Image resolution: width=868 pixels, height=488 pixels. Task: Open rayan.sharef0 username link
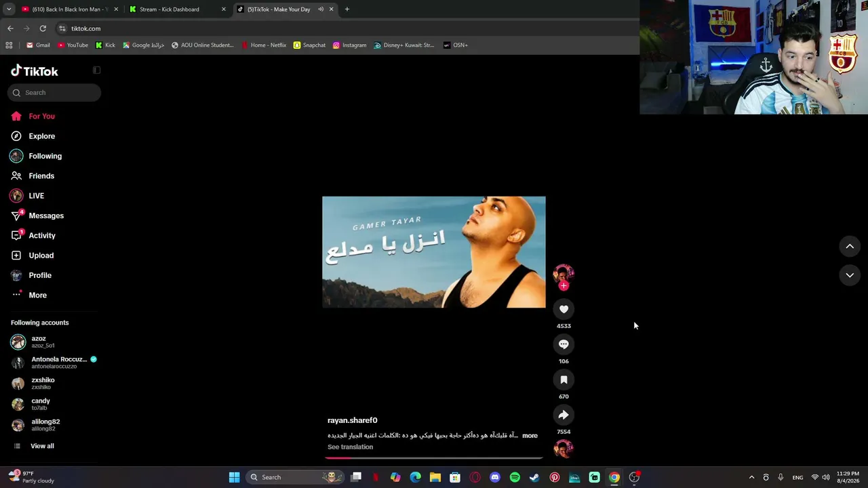pos(353,420)
